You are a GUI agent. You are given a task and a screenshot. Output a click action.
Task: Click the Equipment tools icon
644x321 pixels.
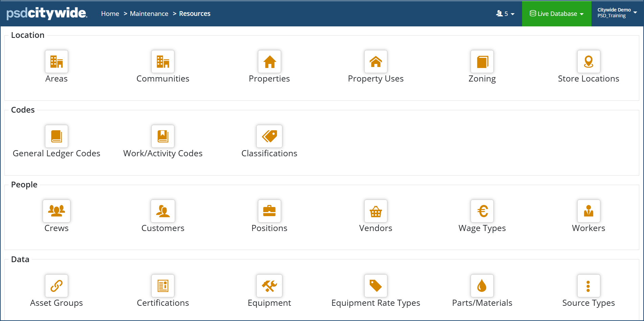270,286
